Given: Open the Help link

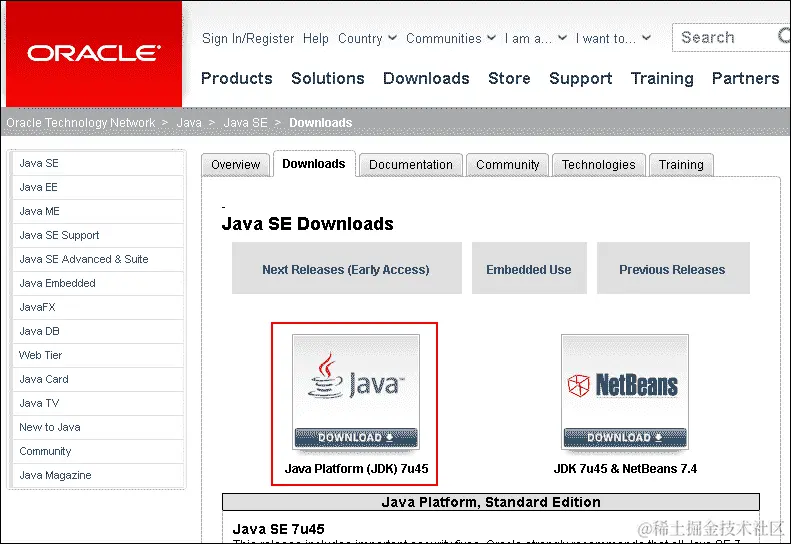Looking at the screenshot, I should click(x=316, y=38).
